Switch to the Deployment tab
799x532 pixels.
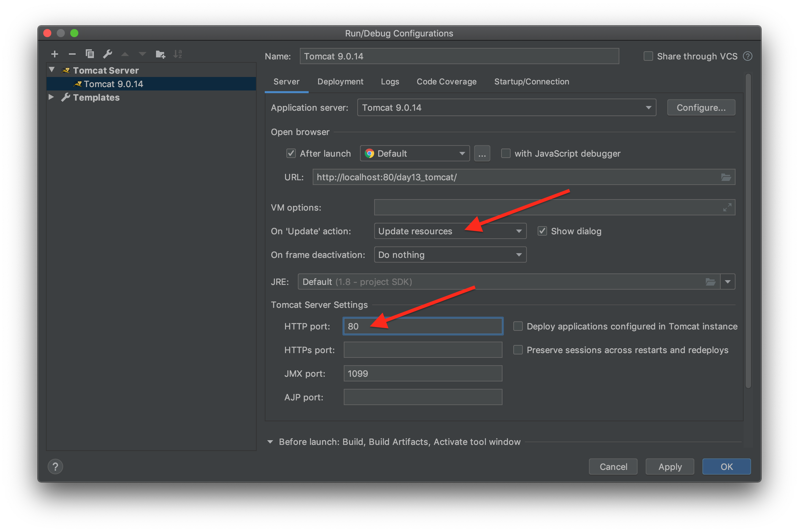(x=340, y=82)
